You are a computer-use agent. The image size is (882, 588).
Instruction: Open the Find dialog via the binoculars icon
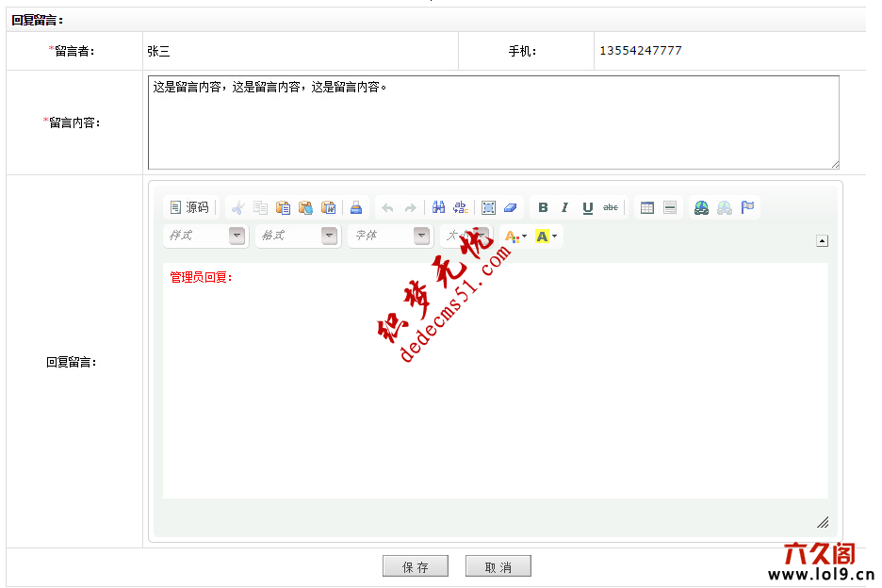pos(439,207)
